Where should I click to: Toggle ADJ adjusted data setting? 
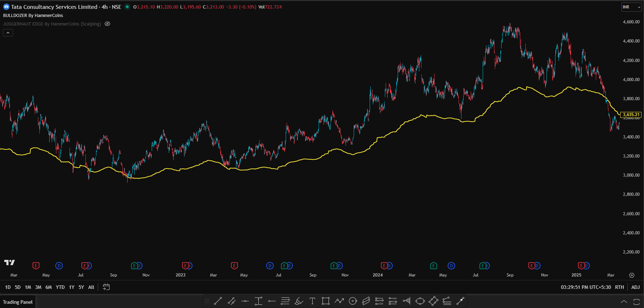635,287
